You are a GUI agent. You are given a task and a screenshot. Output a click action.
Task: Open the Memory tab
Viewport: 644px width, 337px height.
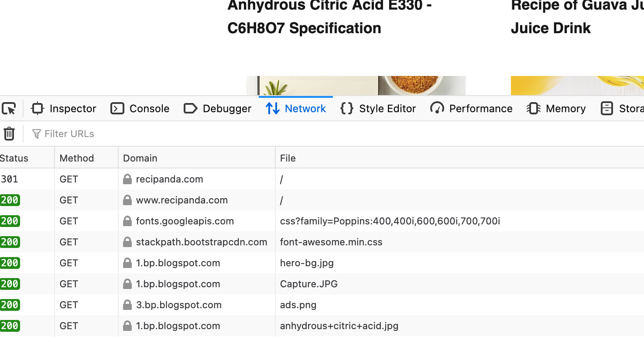556,109
